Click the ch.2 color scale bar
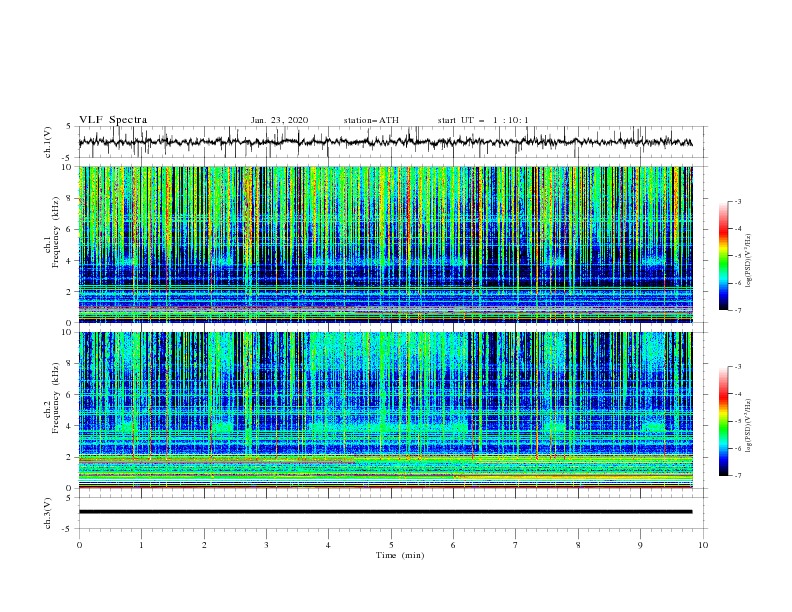 (723, 421)
